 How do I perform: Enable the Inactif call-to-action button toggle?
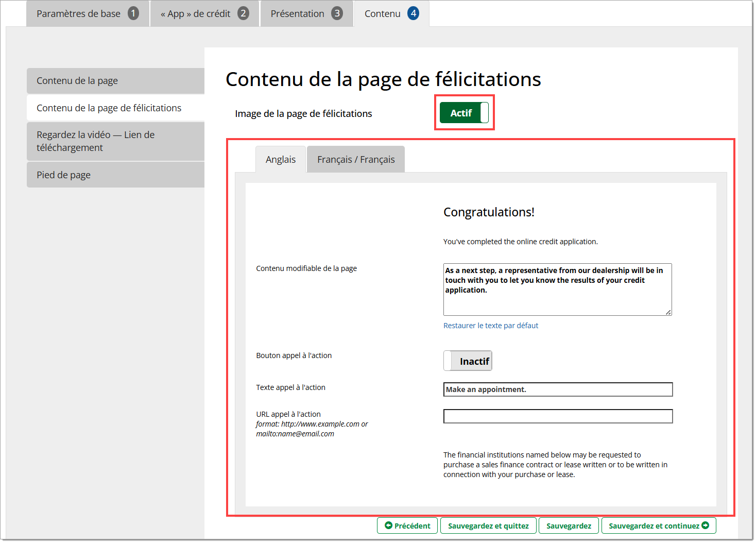click(x=468, y=361)
